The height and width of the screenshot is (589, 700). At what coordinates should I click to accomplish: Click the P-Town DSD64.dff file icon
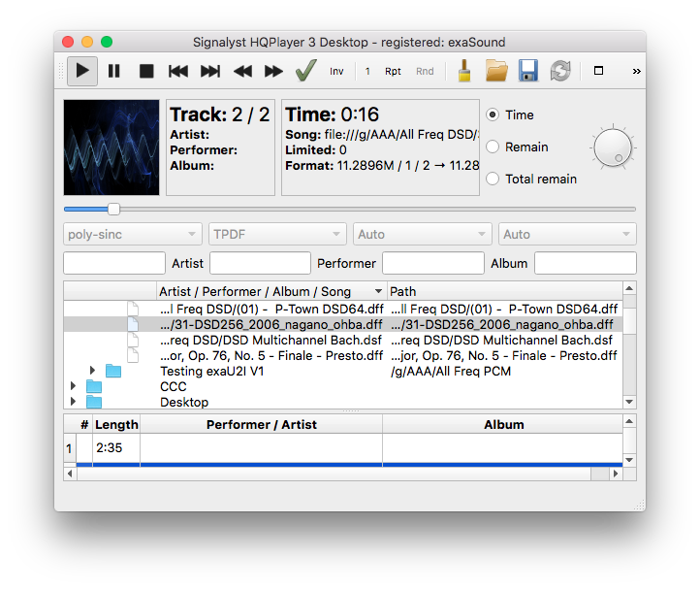(133, 309)
